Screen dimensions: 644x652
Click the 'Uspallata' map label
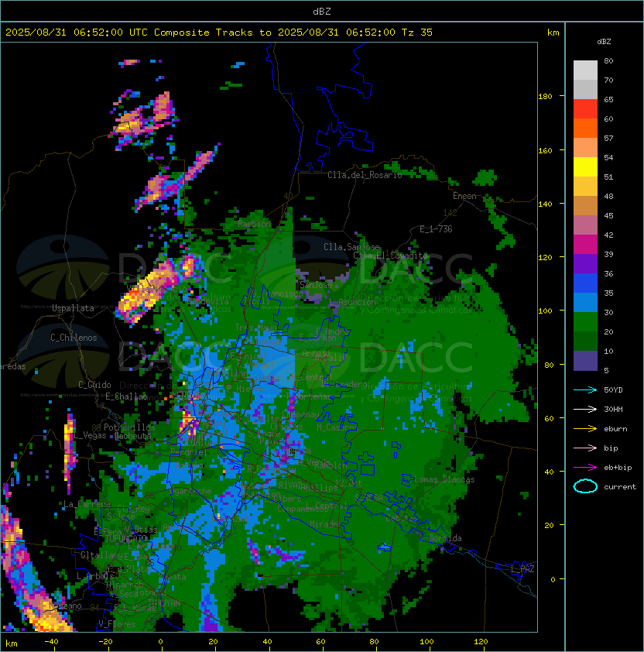point(73,308)
